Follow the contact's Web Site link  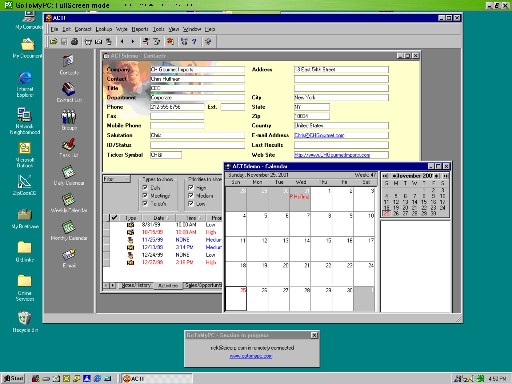click(332, 155)
